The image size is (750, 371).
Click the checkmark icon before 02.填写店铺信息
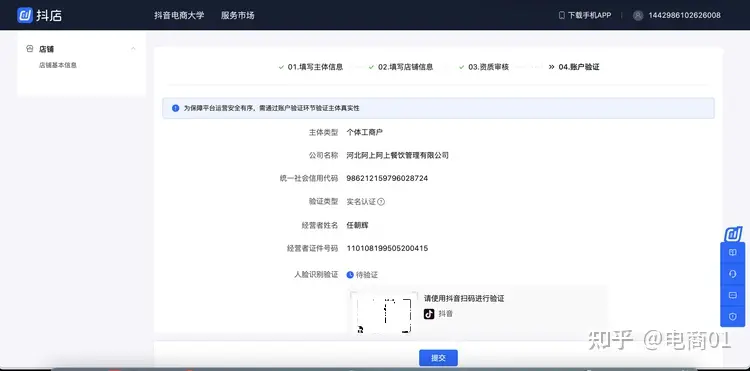[371, 67]
